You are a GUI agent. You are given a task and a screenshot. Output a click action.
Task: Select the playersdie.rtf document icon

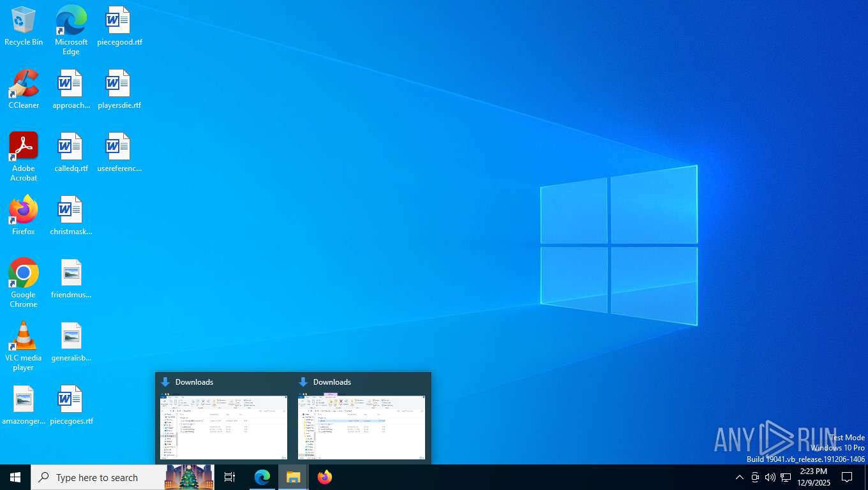coord(119,90)
